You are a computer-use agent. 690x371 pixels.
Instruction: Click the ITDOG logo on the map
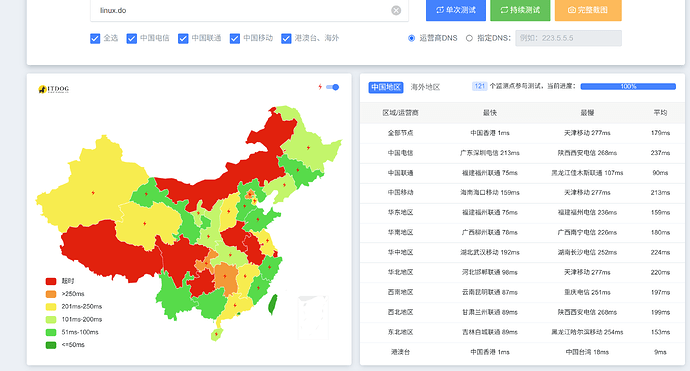coord(54,89)
